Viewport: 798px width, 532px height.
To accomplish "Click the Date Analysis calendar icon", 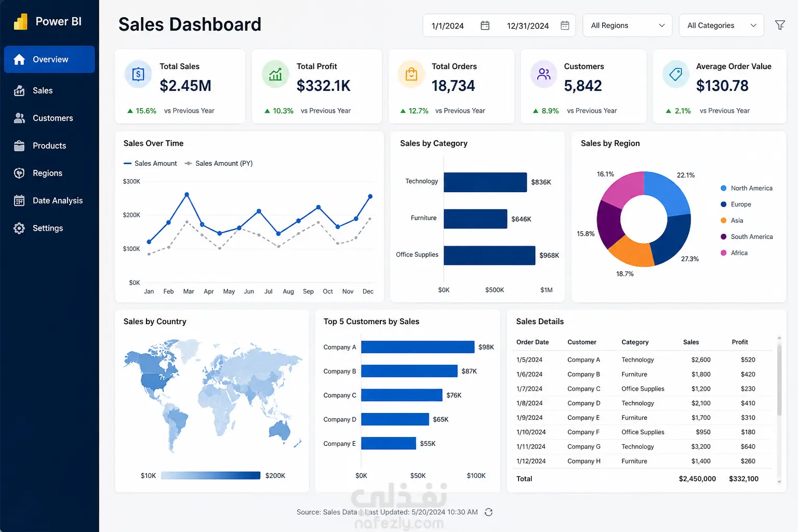I will coord(19,201).
